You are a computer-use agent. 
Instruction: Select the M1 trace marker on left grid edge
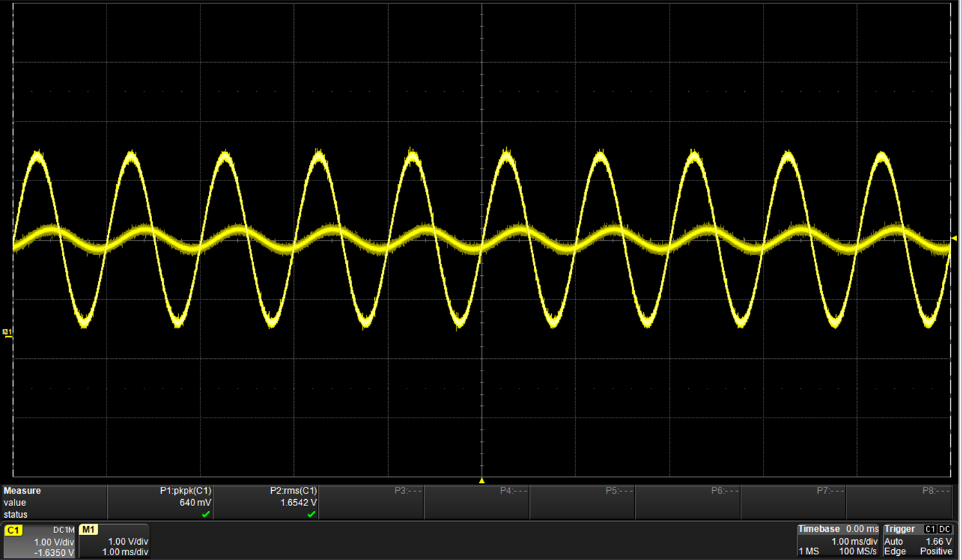[8, 333]
